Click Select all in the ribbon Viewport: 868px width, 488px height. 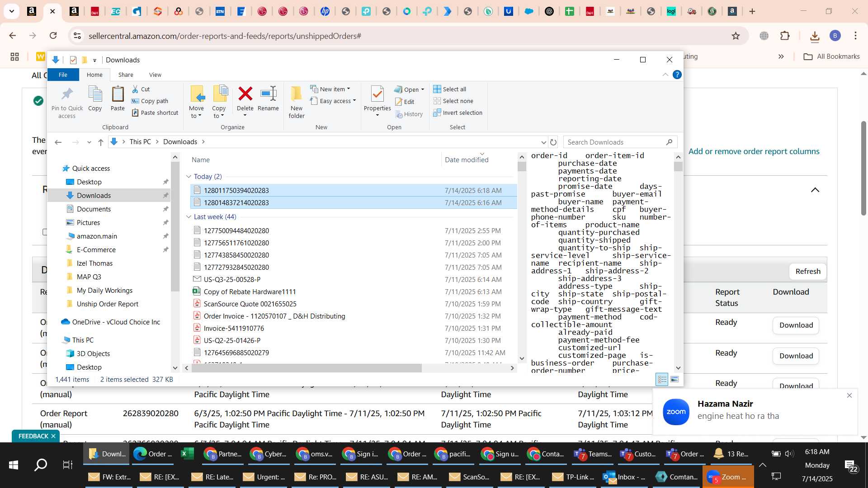450,89
